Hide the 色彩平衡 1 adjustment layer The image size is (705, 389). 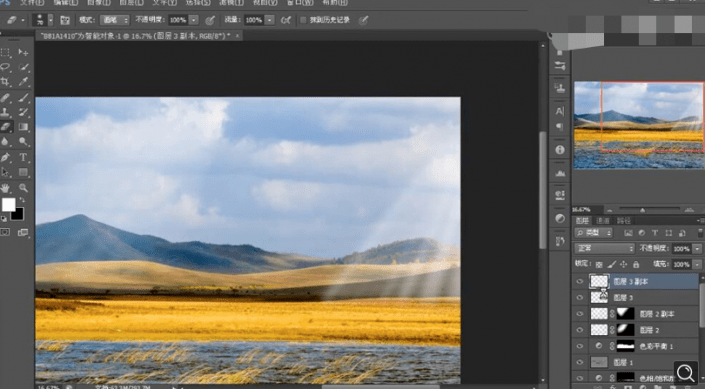580,346
